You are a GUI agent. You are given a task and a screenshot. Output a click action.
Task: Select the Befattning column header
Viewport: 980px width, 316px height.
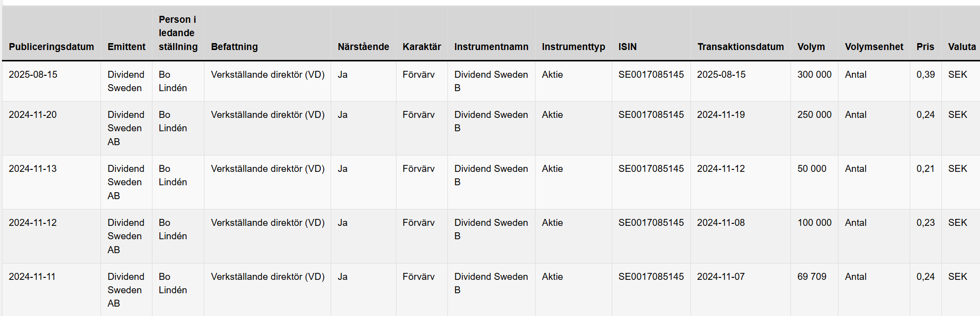[x=234, y=47]
